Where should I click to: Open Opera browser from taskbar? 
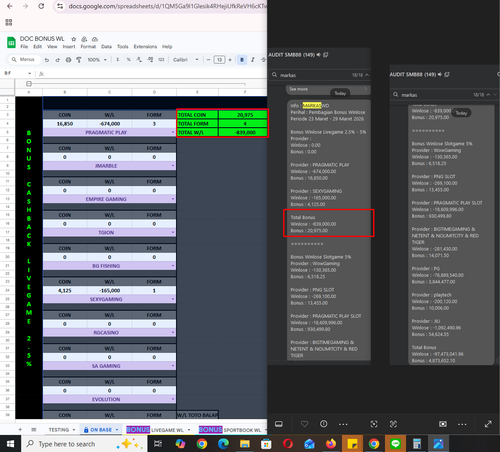point(288,444)
